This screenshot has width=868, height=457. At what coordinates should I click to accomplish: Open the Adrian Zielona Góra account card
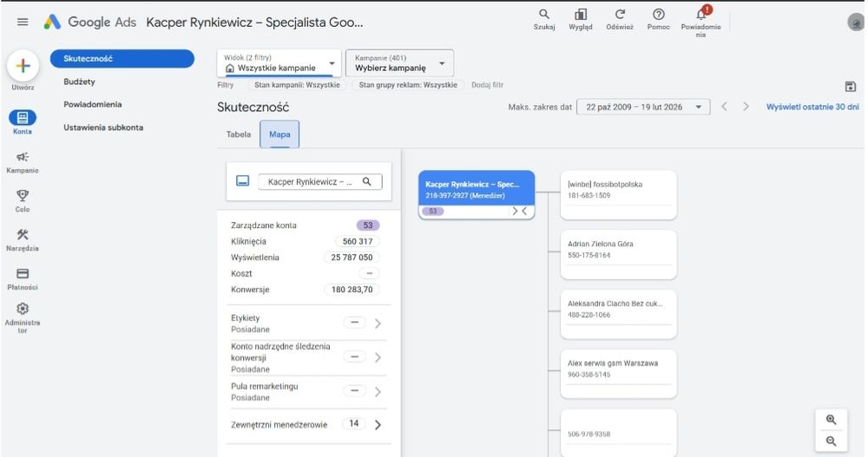coord(618,254)
